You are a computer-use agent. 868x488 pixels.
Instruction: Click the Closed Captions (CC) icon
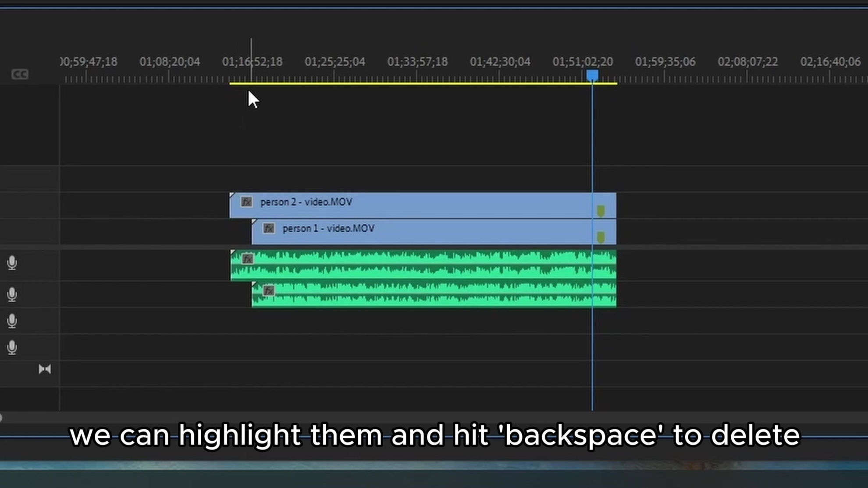(19, 74)
